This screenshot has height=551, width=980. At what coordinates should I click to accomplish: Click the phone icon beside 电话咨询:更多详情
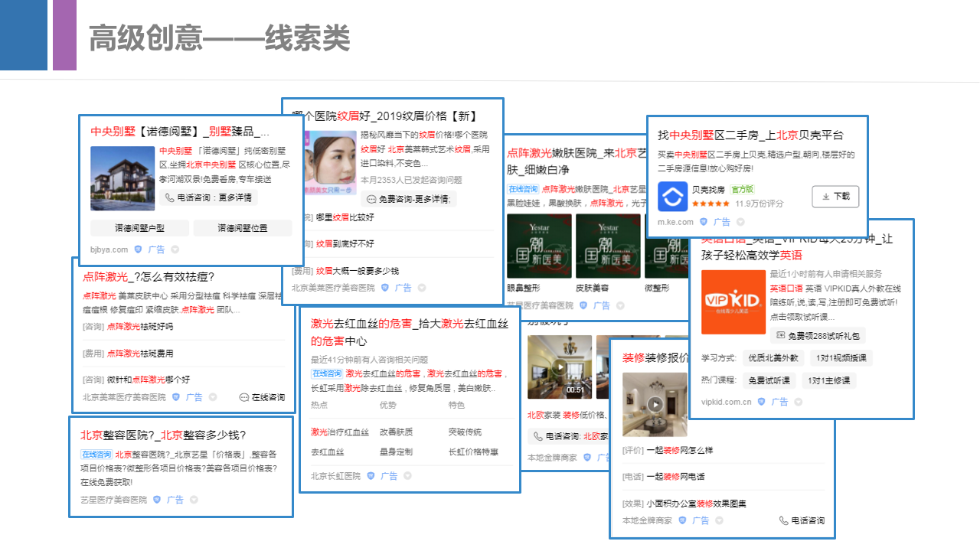tap(170, 197)
